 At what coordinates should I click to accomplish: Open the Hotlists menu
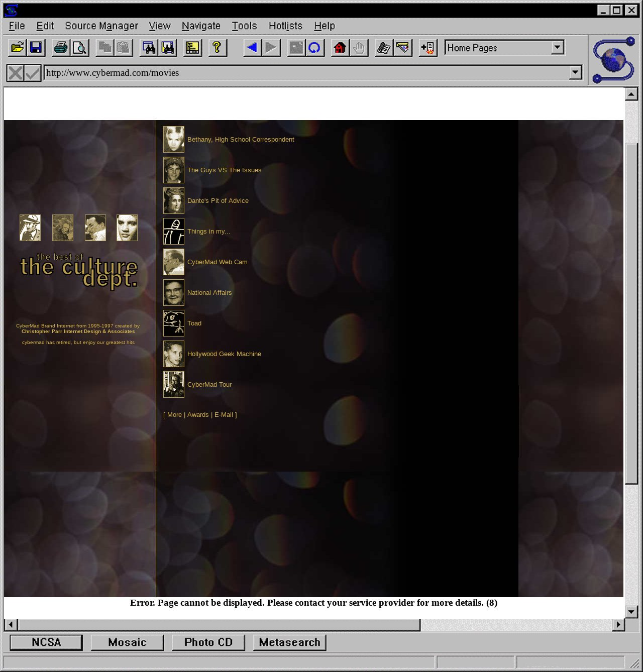(x=285, y=26)
